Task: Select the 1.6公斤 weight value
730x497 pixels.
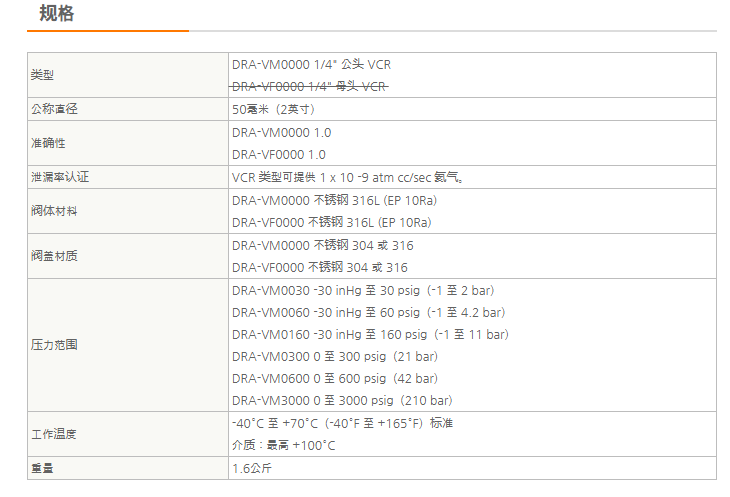Action: click(x=252, y=468)
